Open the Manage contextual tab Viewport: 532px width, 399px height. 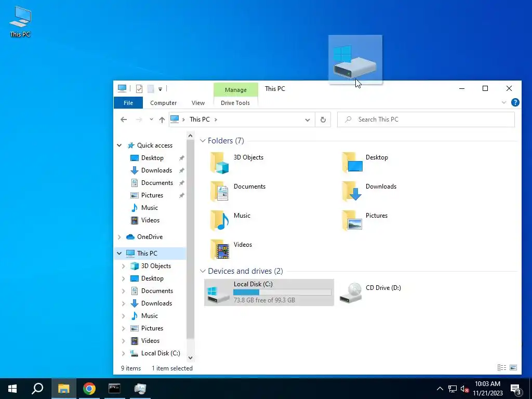235,90
